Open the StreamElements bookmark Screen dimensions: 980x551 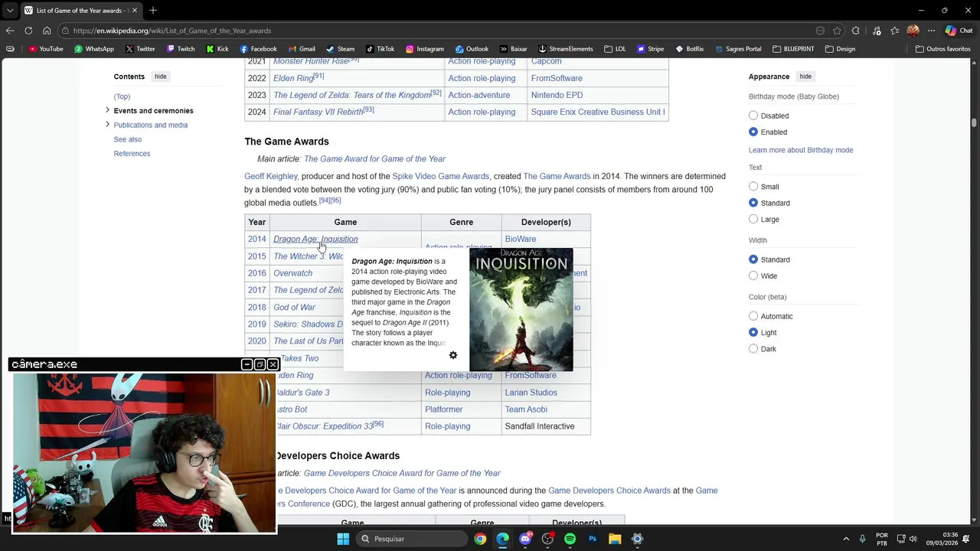pos(566,49)
